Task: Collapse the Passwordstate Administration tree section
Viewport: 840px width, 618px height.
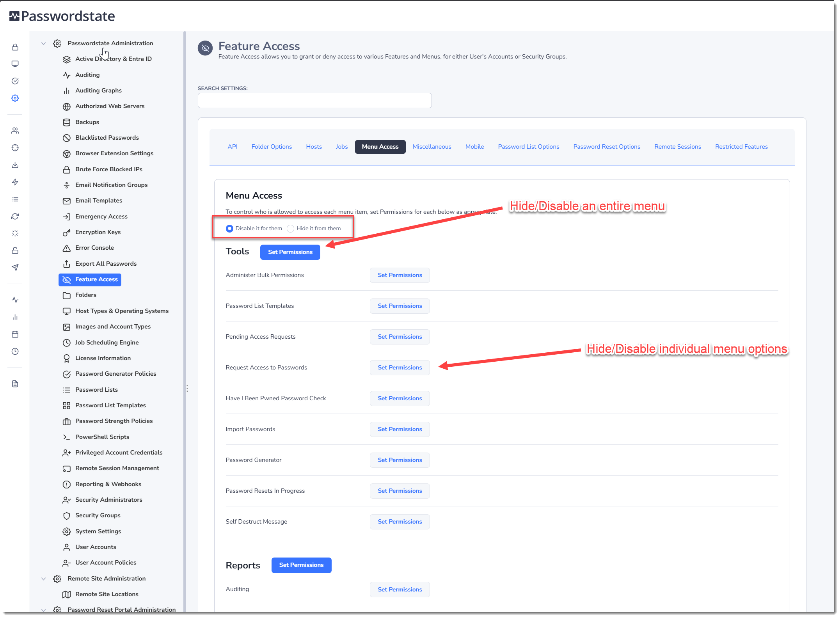Action: [44, 43]
